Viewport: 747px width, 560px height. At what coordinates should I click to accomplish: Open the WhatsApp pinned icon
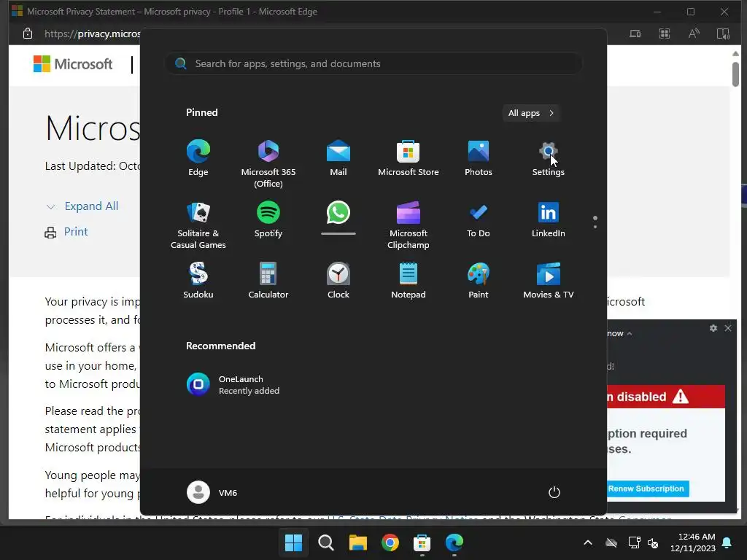pos(338,213)
